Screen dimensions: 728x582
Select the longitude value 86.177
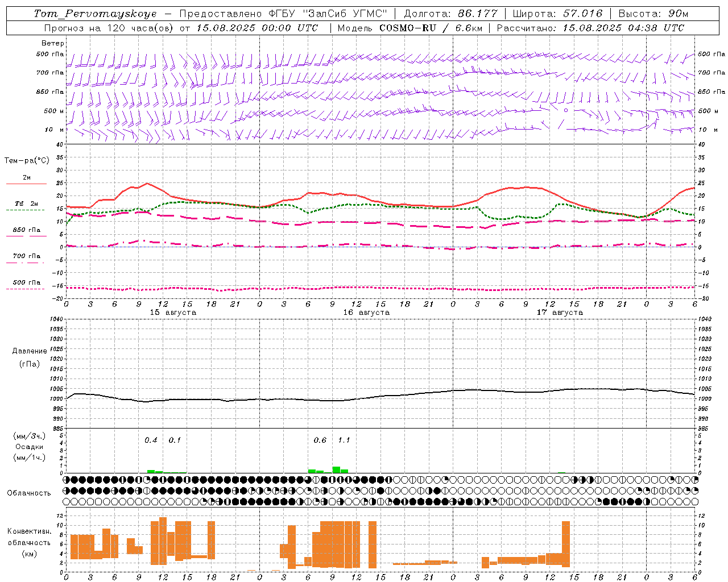point(479,14)
